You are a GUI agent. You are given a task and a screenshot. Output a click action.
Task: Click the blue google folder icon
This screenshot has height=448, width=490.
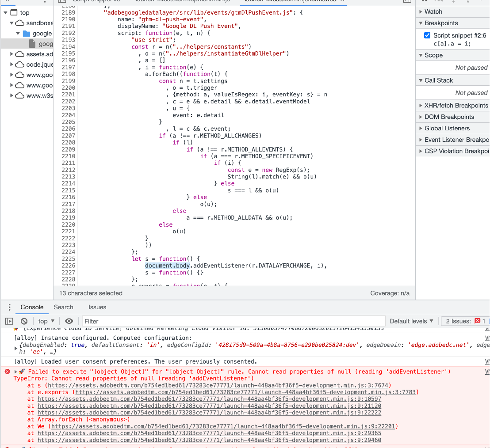pos(26,33)
